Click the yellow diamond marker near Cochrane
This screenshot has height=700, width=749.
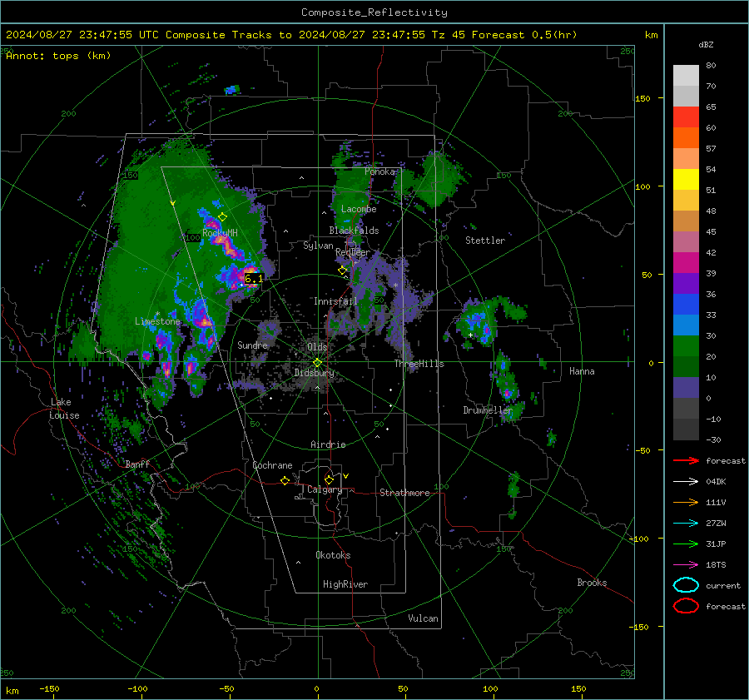click(x=285, y=481)
